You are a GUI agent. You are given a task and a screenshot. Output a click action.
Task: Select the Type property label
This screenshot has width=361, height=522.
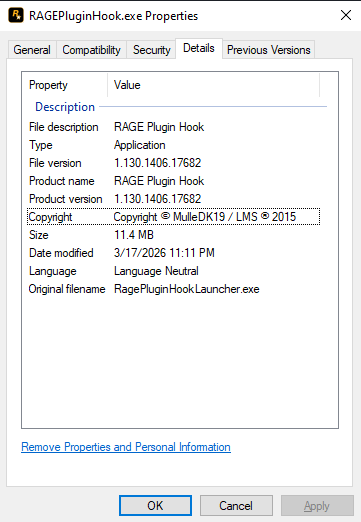click(41, 145)
